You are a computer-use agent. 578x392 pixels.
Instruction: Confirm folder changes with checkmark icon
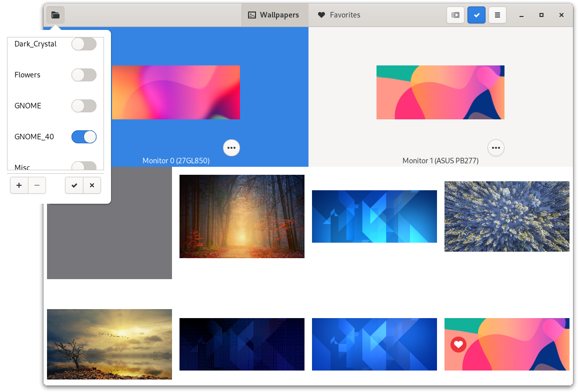(74, 185)
